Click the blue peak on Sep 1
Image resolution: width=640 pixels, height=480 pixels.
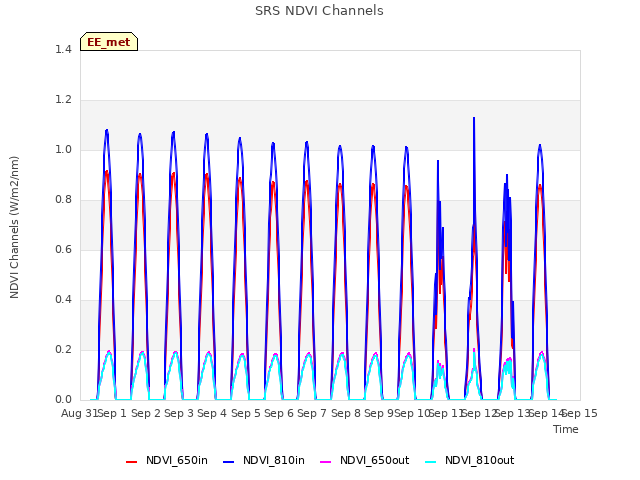[x=107, y=131]
